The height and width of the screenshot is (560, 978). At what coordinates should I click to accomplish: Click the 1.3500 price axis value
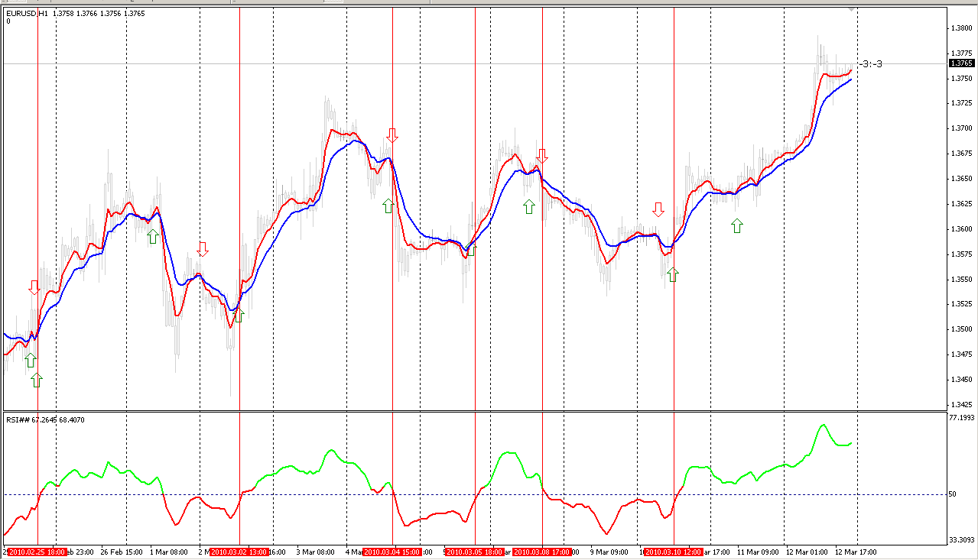(x=961, y=329)
